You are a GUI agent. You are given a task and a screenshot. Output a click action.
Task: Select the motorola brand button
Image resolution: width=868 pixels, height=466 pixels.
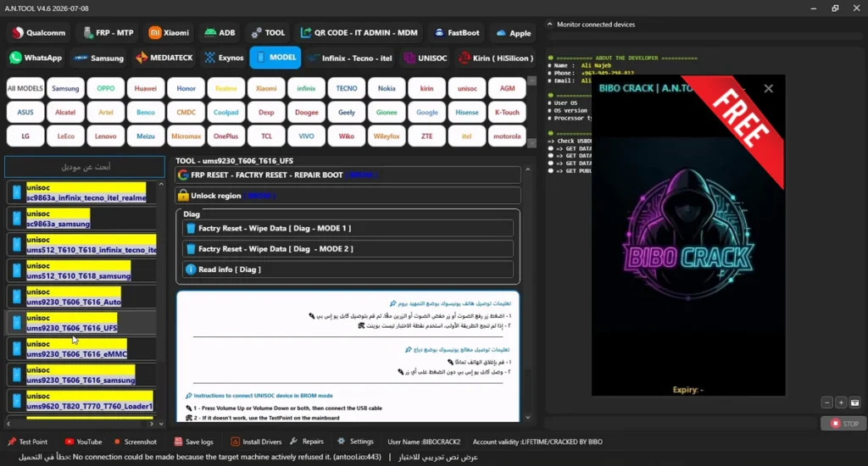tap(507, 136)
